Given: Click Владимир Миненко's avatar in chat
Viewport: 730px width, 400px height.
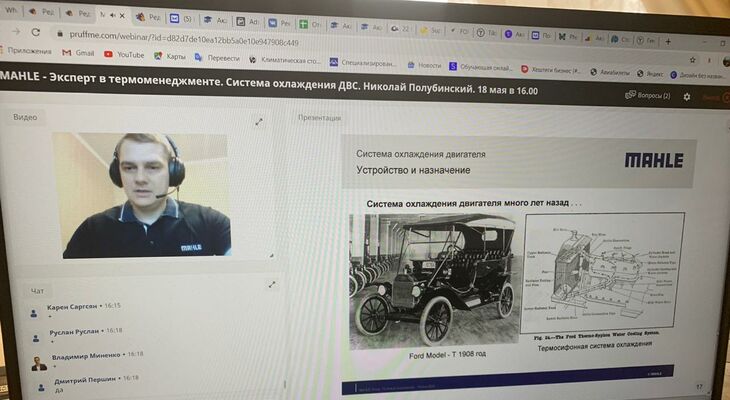Looking at the screenshot, I should [x=39, y=363].
